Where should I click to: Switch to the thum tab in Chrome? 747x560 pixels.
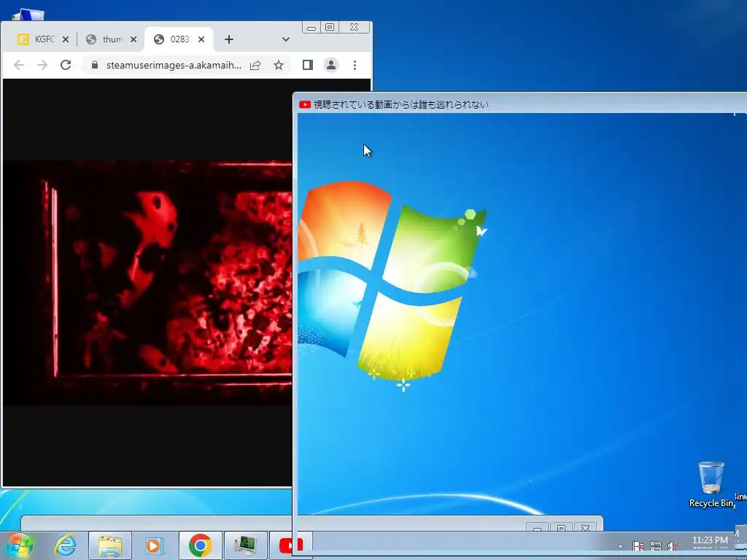[x=113, y=39]
